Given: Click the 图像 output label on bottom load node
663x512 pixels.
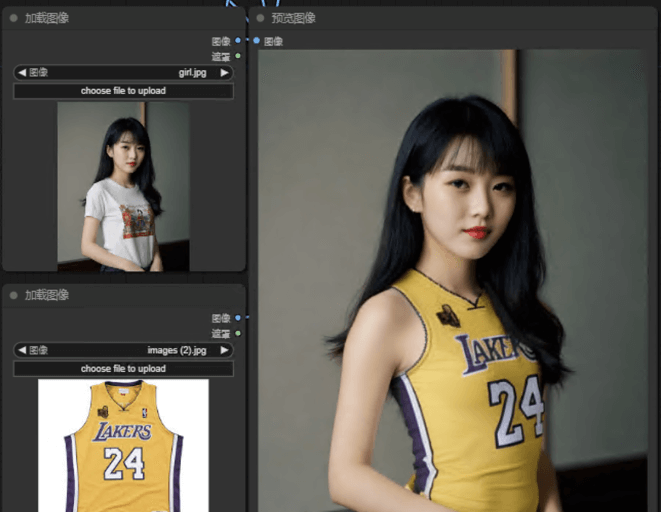Looking at the screenshot, I should (x=221, y=318).
